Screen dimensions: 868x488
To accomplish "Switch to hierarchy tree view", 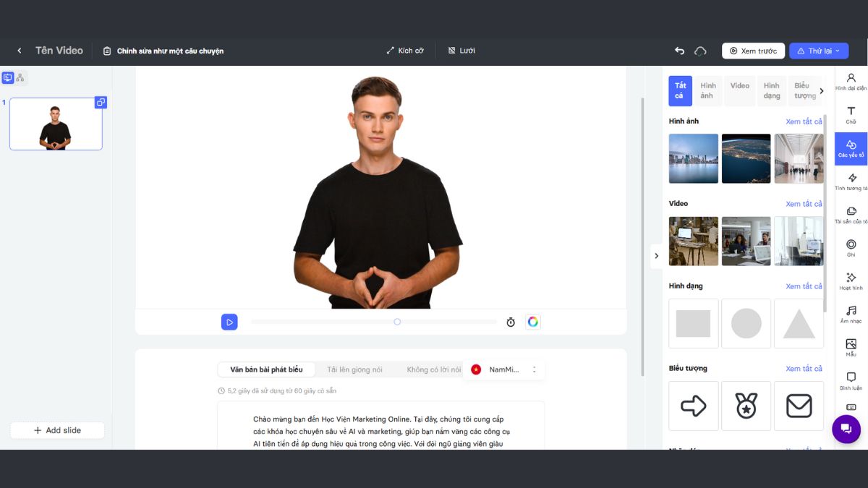I will [20, 77].
